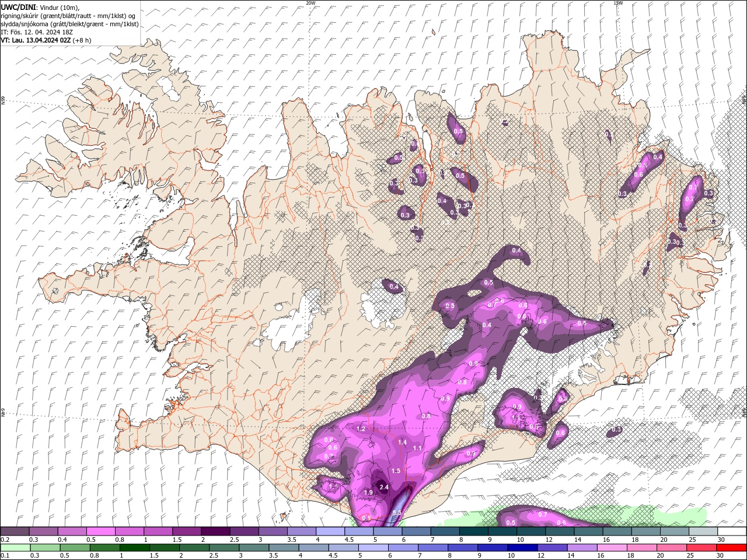Pick lower rain legend swatch between 3 and 3.5

click(254, 548)
